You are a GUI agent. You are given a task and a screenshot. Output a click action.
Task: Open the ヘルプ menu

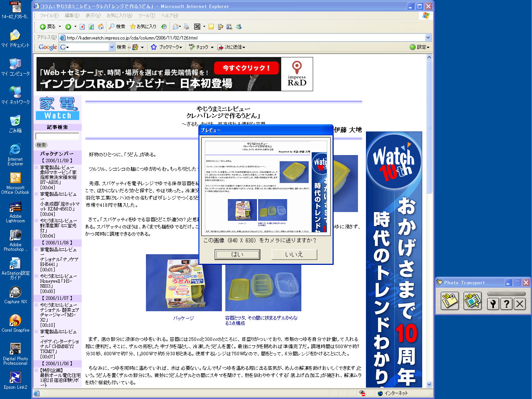[169, 16]
